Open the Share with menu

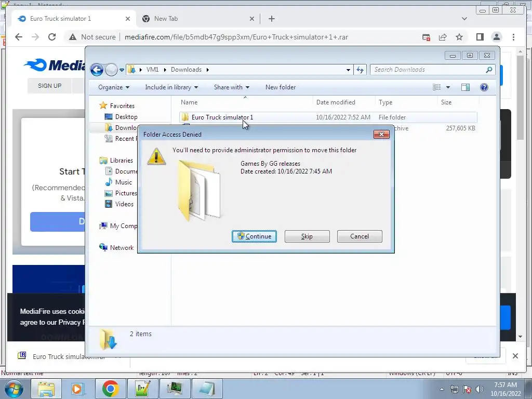(x=231, y=87)
